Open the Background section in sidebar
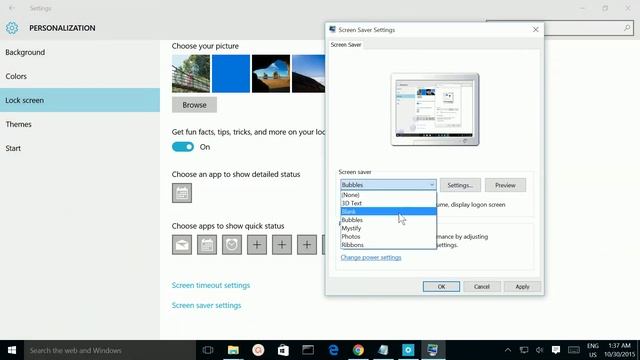This screenshot has width=640, height=360. tap(80, 52)
